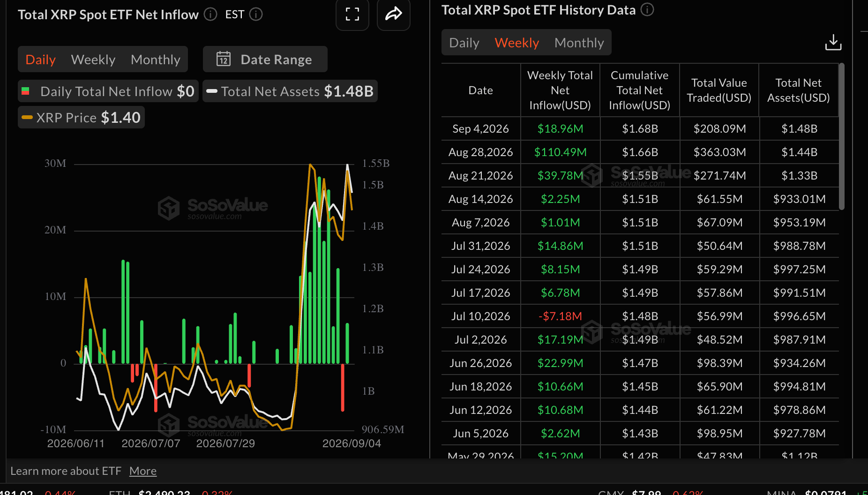
Task: Click the 2026/09/04 chart axis date
Action: click(352, 443)
